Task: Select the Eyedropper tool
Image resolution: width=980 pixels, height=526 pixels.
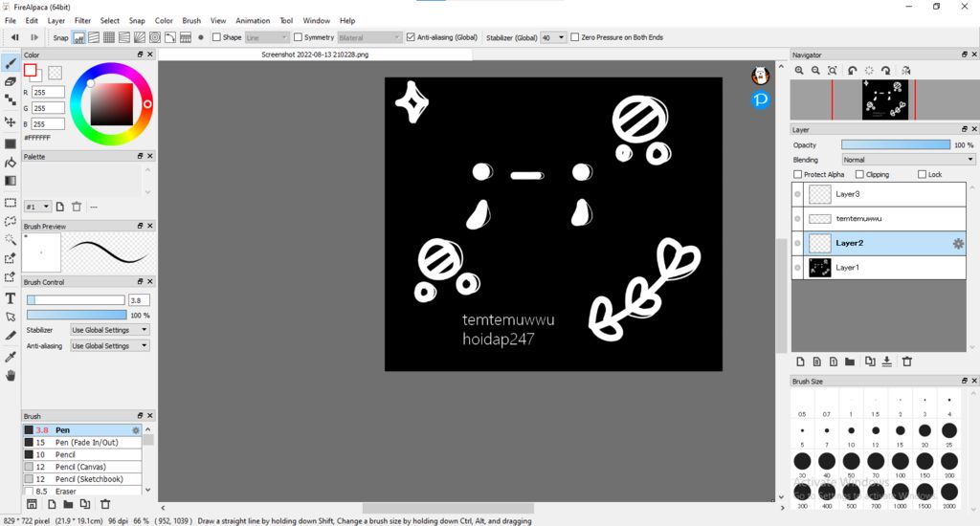Action: pos(11,357)
